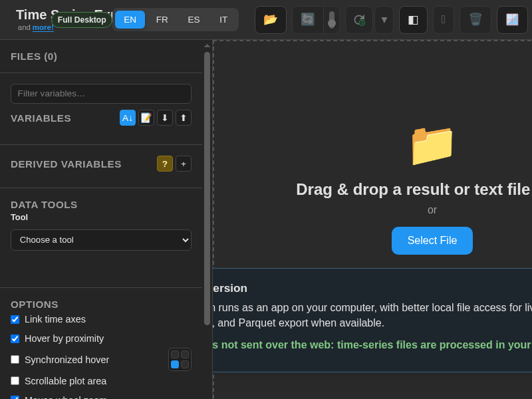The width and height of the screenshot is (532, 399).
Task: Click the up arrow icon in Variables
Action: click(x=184, y=118)
